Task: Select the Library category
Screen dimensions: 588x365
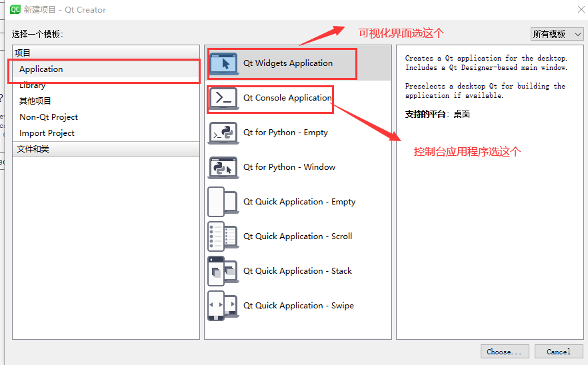Action: pos(106,85)
